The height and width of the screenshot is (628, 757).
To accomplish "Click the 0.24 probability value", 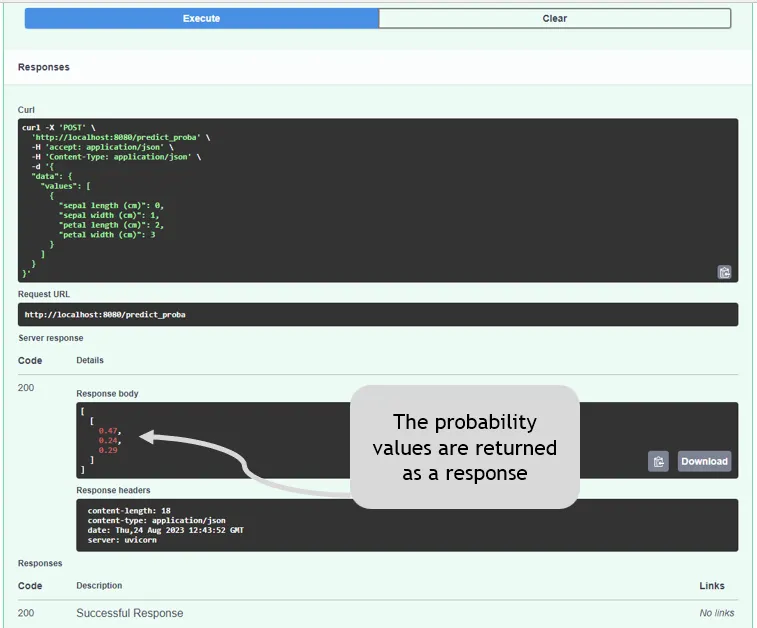I will point(110,440).
